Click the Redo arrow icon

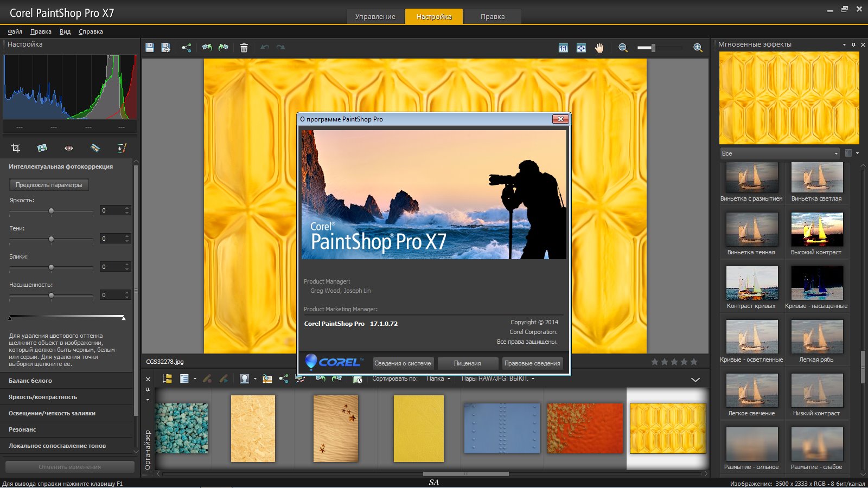coord(280,48)
